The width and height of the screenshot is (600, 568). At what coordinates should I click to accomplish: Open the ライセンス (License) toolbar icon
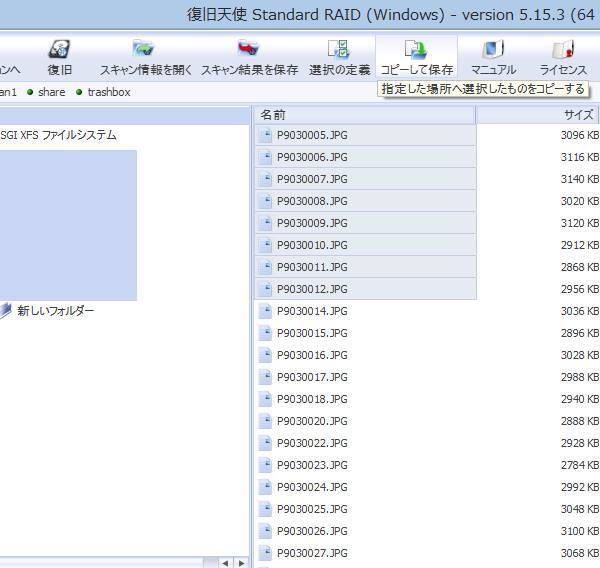click(563, 57)
